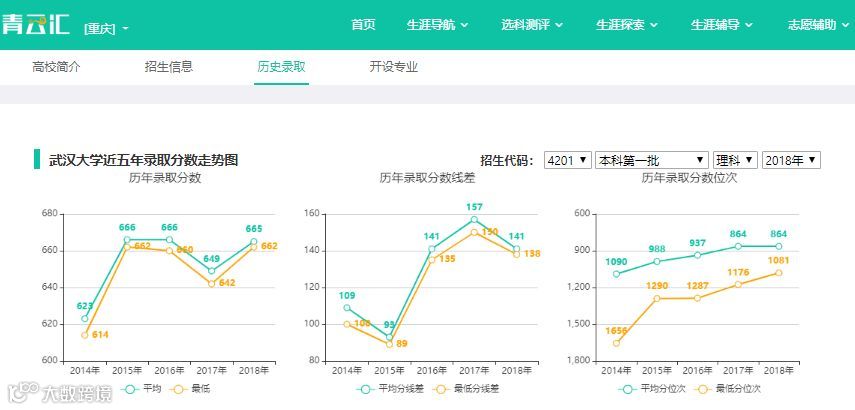Go to 首页 in the navigation bar
Screen dimensions: 855x410
click(x=363, y=25)
